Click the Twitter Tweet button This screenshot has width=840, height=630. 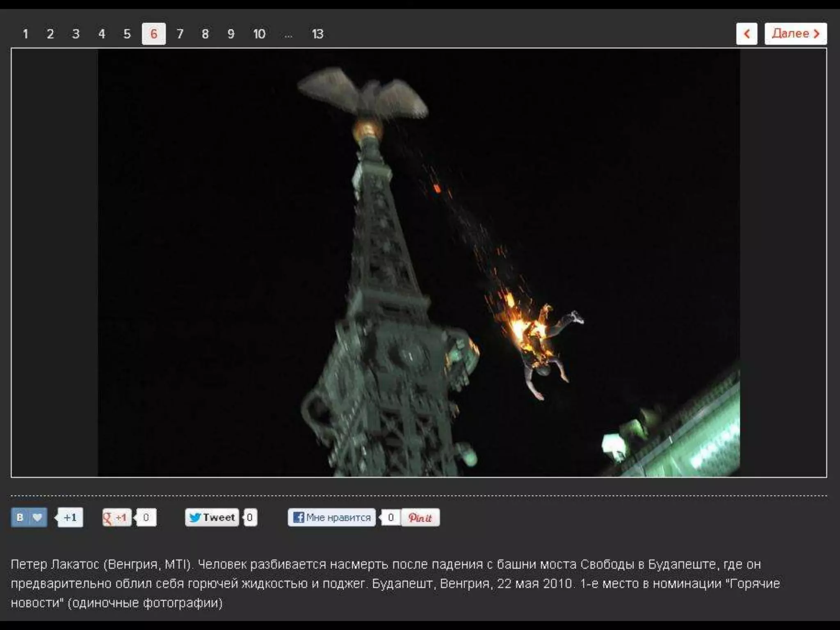click(212, 518)
